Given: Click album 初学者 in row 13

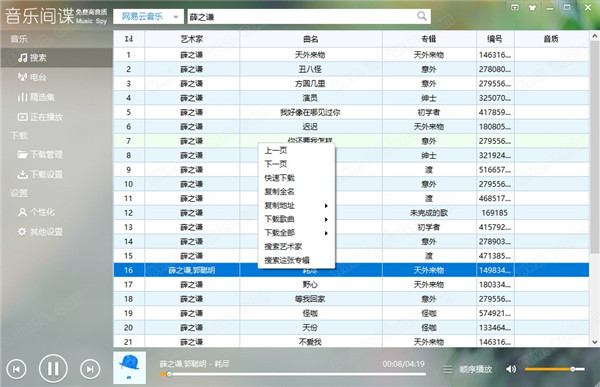Looking at the screenshot, I should (429, 227).
